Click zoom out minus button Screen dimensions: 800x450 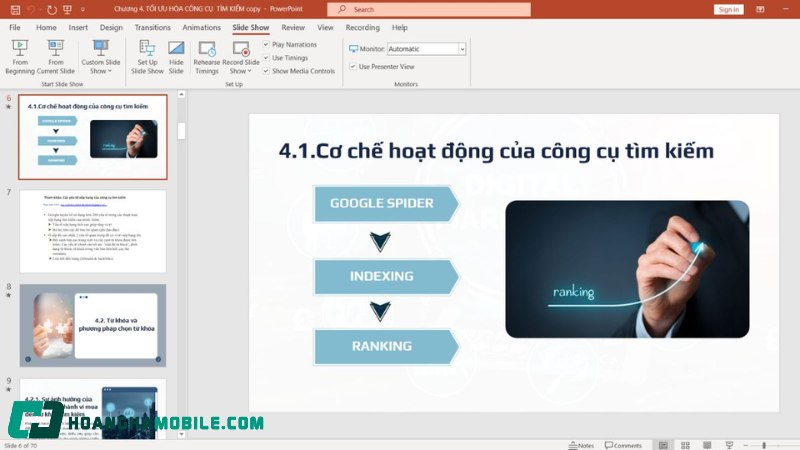(745, 445)
